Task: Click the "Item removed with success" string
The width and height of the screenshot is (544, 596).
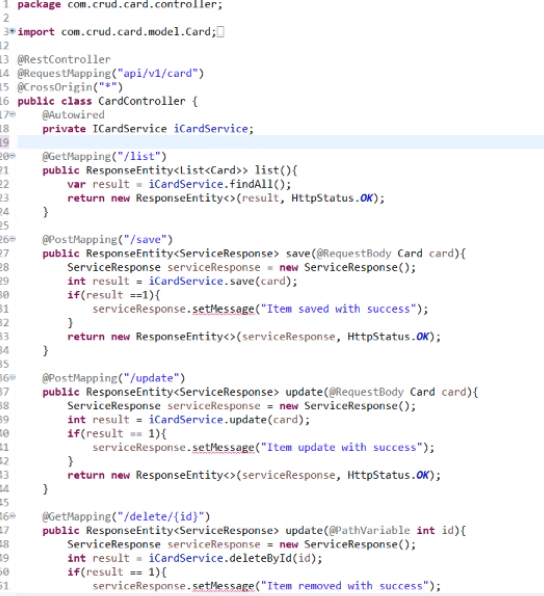Action: pos(344,585)
